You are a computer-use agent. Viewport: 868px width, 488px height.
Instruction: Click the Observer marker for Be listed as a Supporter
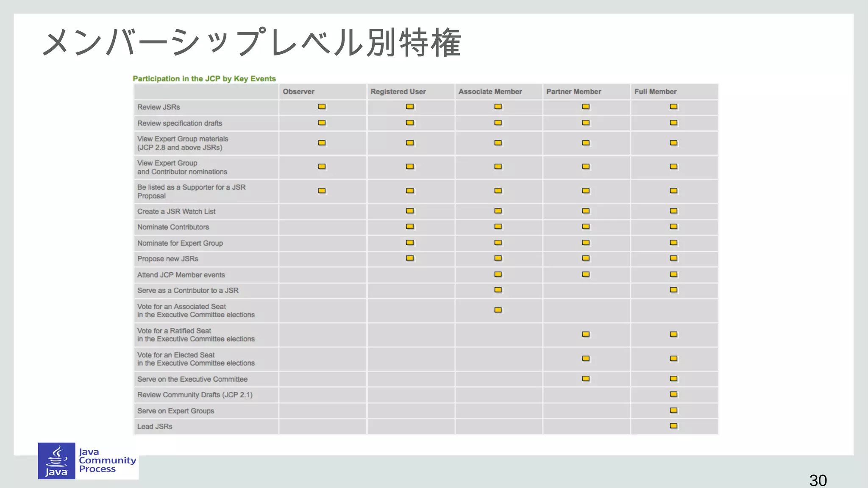322,191
